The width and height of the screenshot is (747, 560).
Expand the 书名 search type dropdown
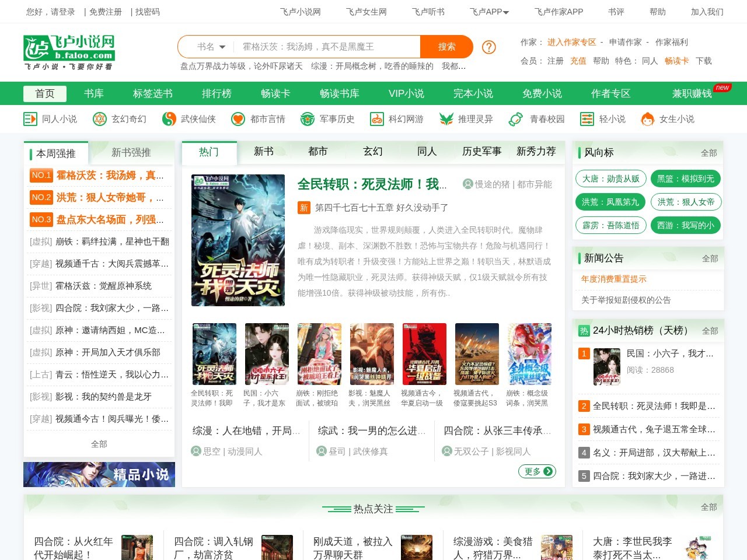click(x=210, y=47)
